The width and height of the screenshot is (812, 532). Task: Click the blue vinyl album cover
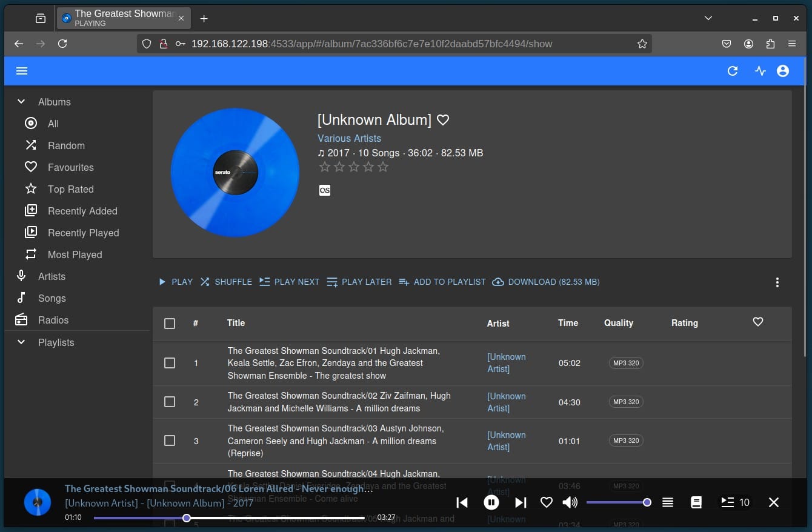click(x=236, y=173)
